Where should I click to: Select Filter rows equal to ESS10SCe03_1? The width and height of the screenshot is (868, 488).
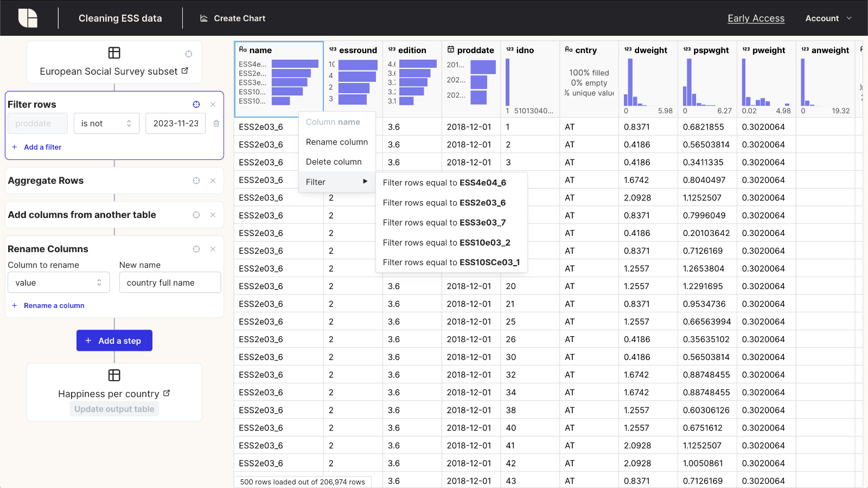pyautogui.click(x=452, y=262)
